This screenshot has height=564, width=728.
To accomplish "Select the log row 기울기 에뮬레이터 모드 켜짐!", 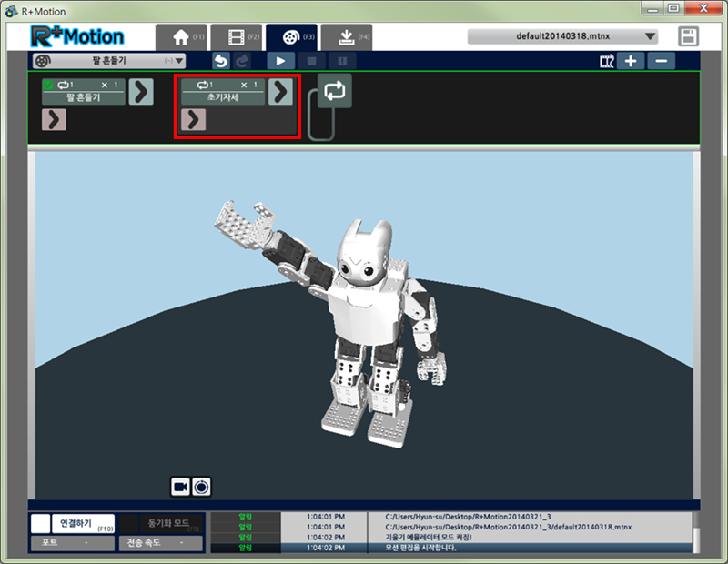I will pos(451,537).
